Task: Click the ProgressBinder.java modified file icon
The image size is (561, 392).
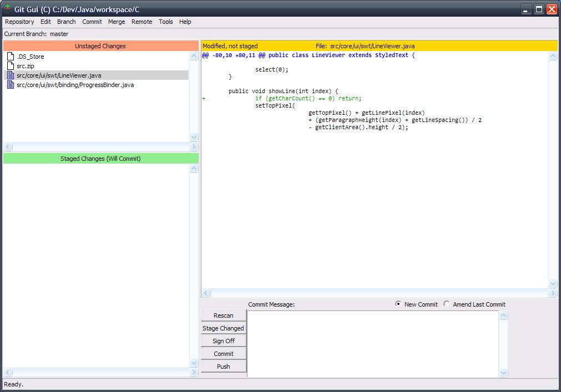Action: click(11, 85)
